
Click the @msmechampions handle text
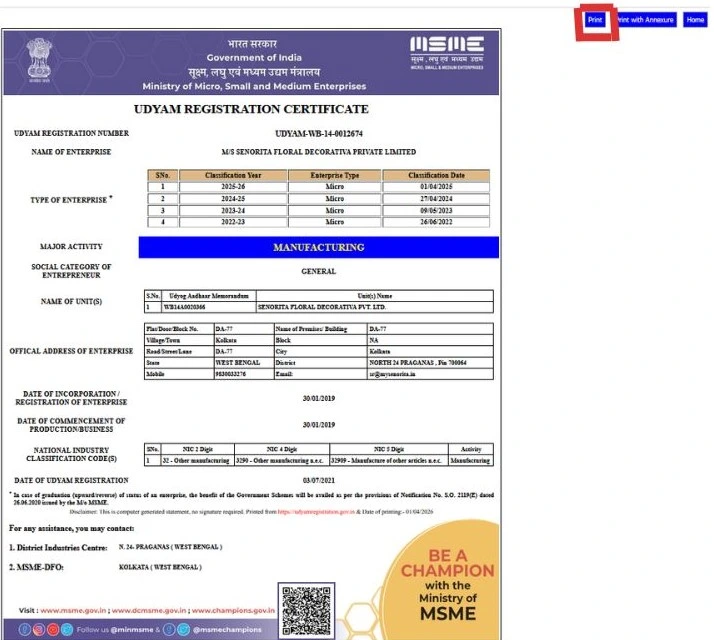coord(227,630)
